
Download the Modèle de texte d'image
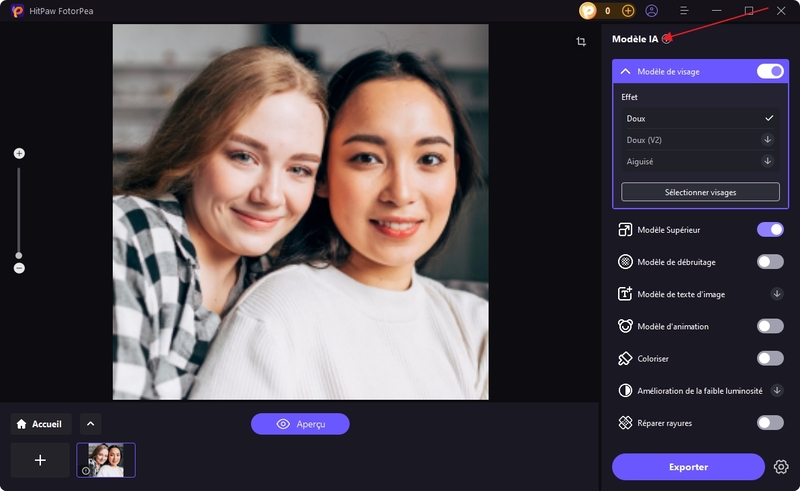click(776, 294)
